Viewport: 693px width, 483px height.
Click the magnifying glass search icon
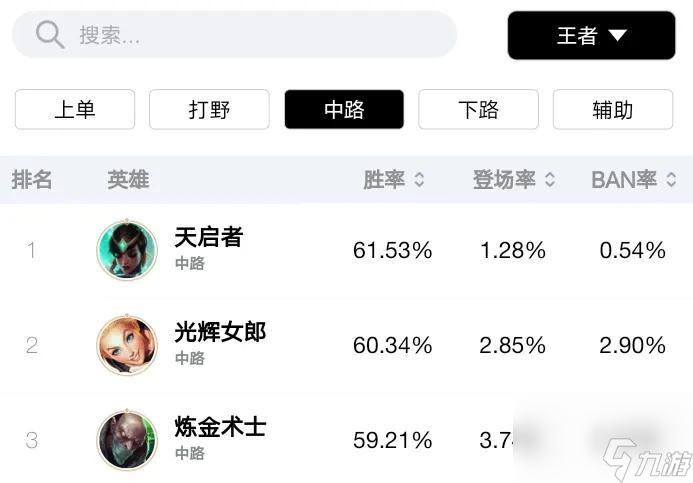[x=50, y=34]
